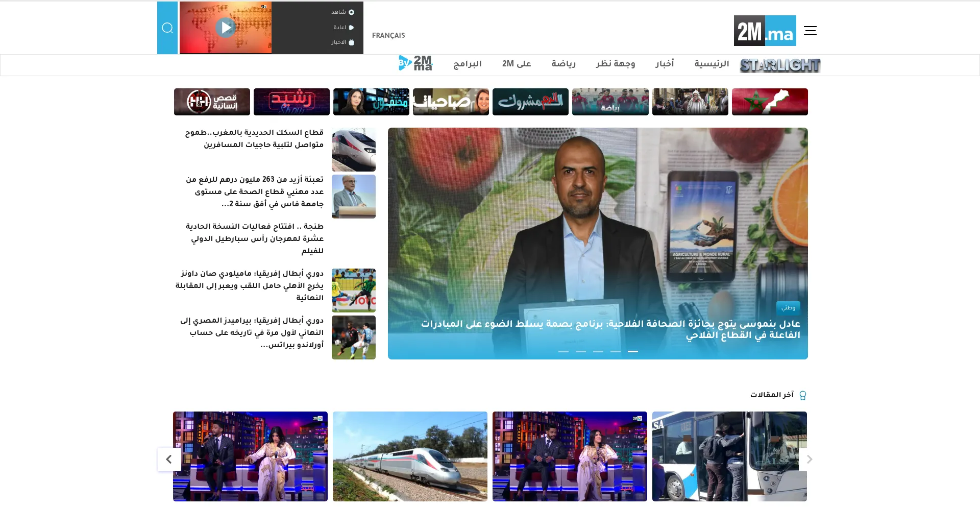Select the الاخبار news option
Image resolution: width=980 pixels, height=507 pixels.
342,42
